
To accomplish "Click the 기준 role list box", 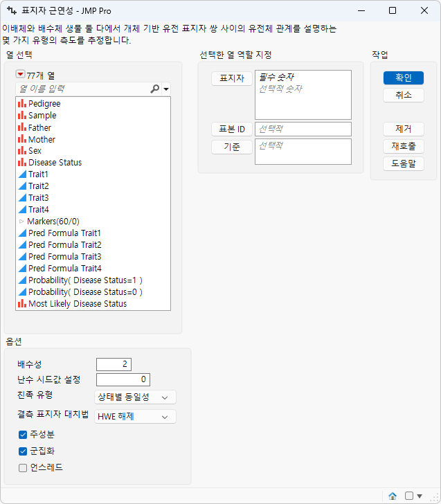I will pyautogui.click(x=303, y=152).
